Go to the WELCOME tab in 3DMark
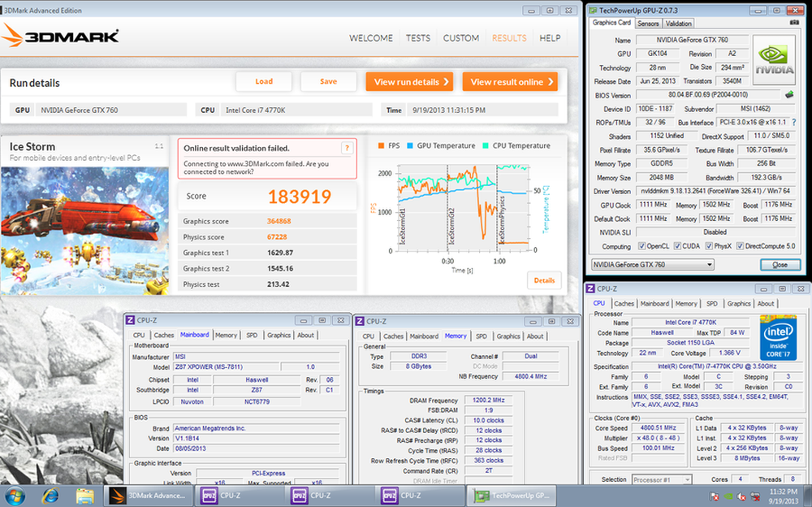The height and width of the screenshot is (507, 812). 371,38
